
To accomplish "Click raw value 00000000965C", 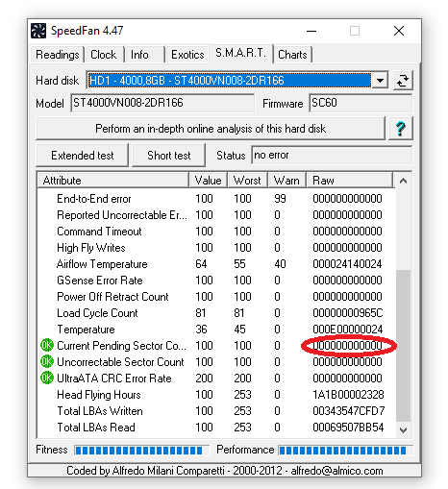I will [348, 313].
